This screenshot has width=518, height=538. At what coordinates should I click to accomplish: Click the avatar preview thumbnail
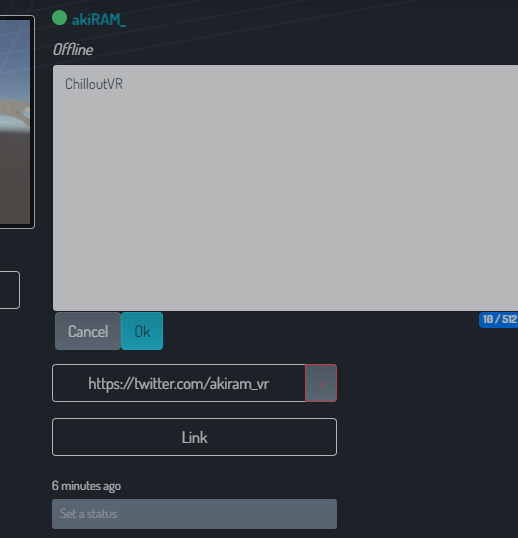pyautogui.click(x=15, y=122)
